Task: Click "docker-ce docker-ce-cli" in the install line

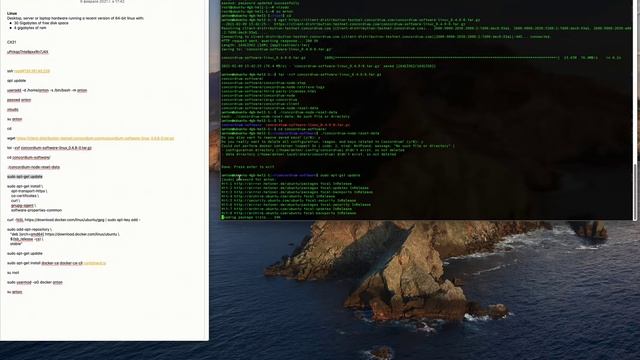Action: pos(62,263)
